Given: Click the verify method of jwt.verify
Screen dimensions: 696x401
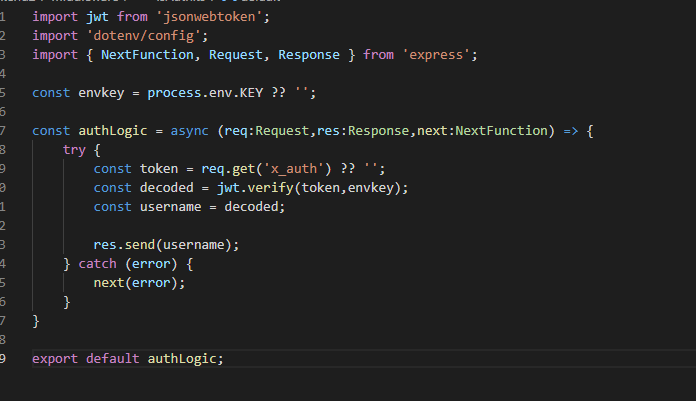Looking at the screenshot, I should pos(270,188).
